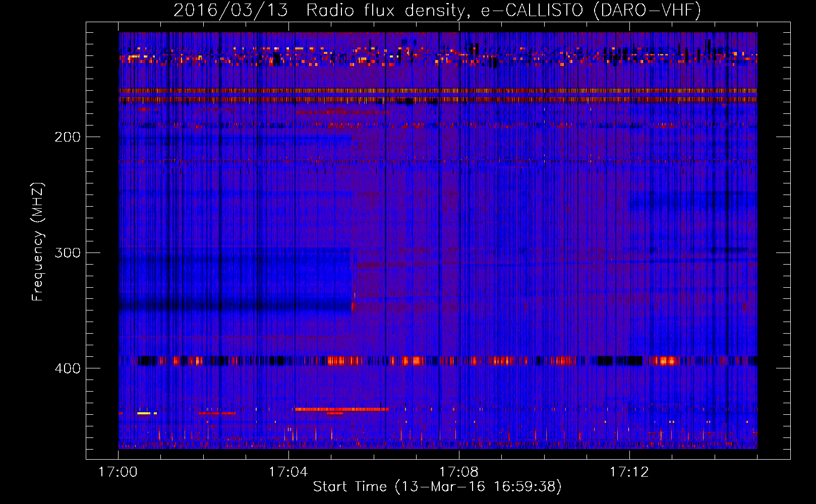This screenshot has width=816, height=504.
Task: Click the 'Frequency (MHZ)' axis label
Action: coord(38,242)
